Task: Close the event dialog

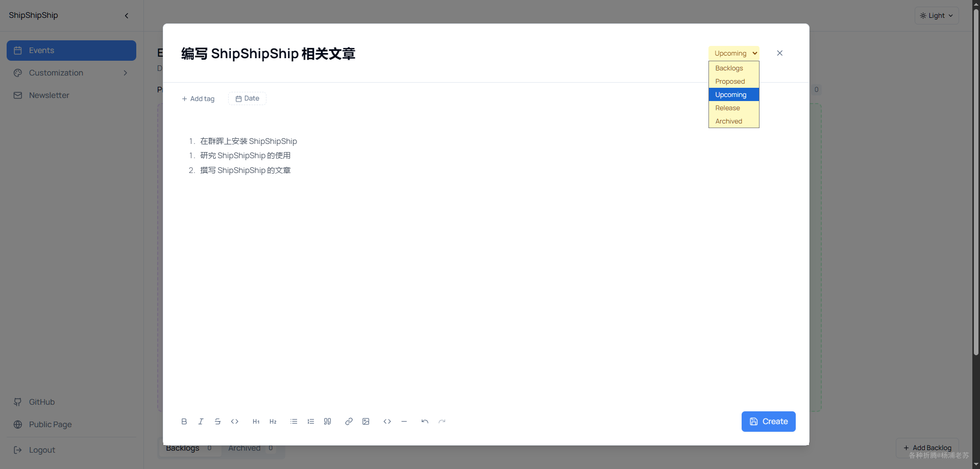Action: tap(780, 53)
